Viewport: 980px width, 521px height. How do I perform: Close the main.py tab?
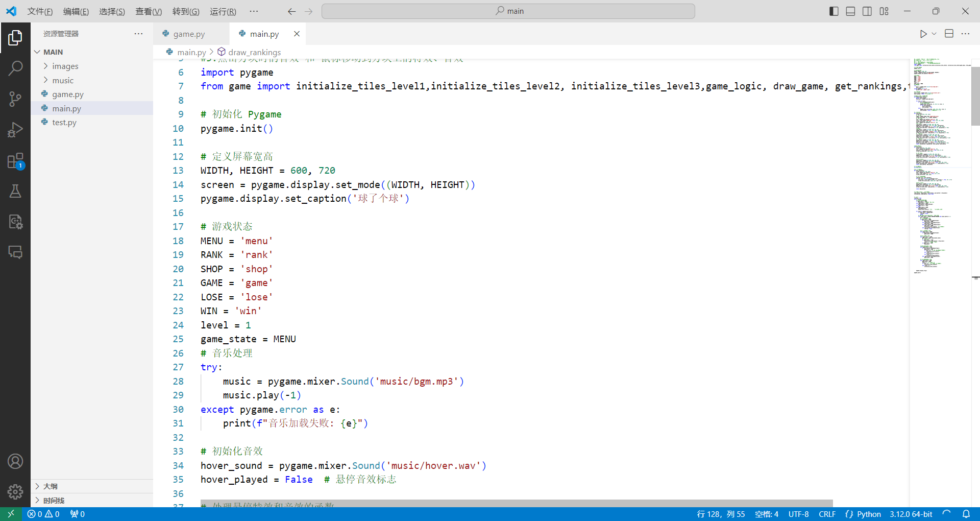(x=297, y=34)
